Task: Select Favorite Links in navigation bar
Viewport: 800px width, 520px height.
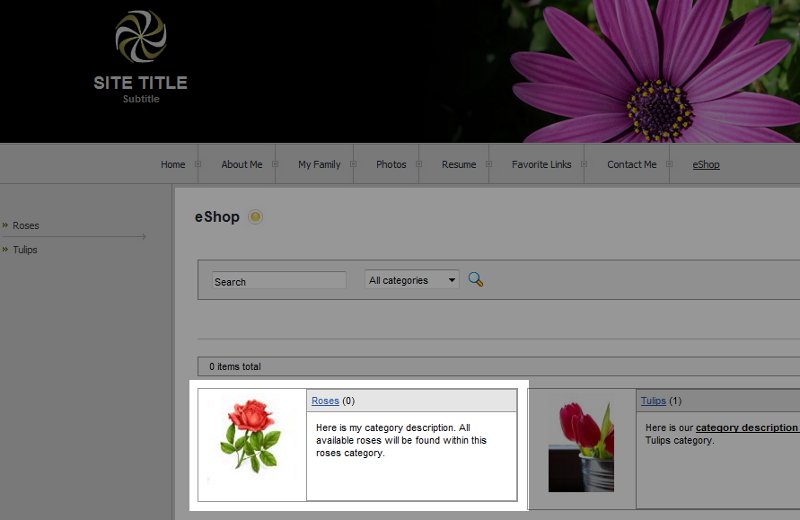Action: (x=541, y=164)
